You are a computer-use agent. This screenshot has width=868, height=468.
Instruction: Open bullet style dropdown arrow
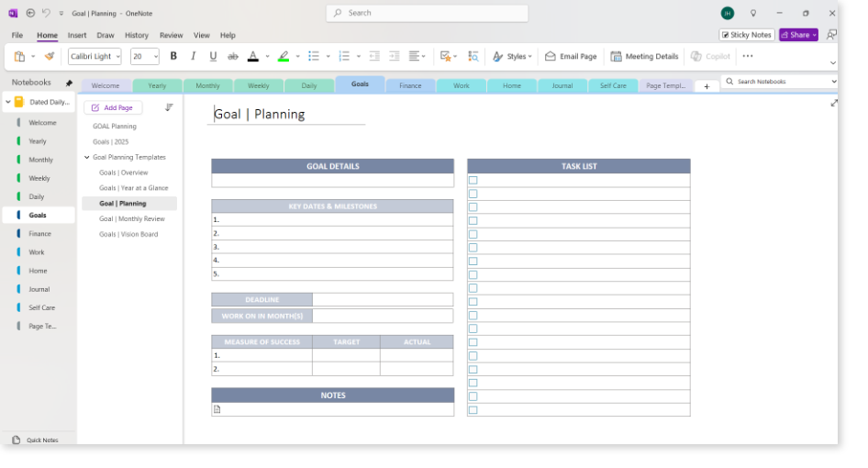coord(328,57)
